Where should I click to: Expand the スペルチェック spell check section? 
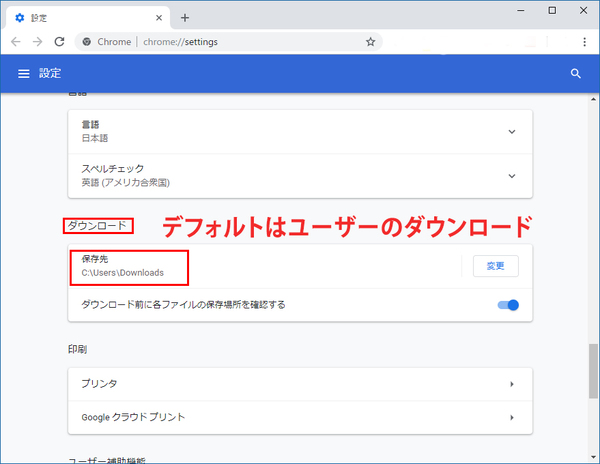(511, 176)
